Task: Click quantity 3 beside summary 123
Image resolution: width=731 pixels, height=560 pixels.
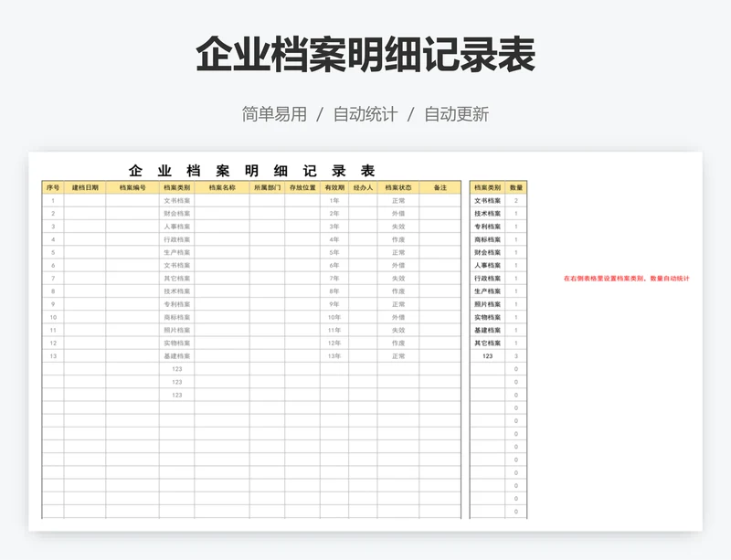Action: click(516, 356)
